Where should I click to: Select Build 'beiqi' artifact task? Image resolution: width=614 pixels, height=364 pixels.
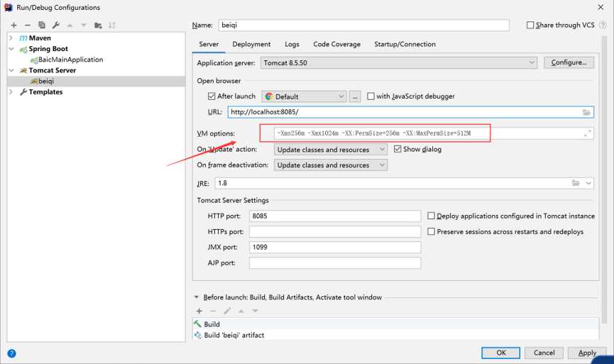[x=395, y=336]
